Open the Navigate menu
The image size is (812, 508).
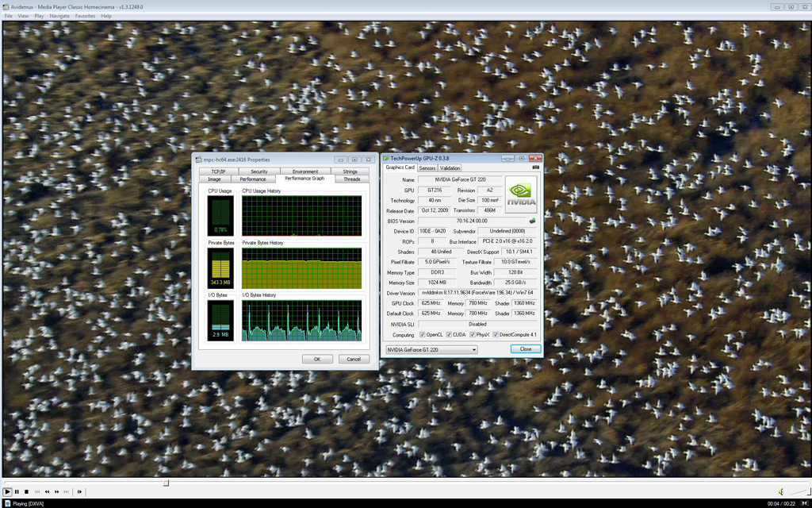click(59, 16)
